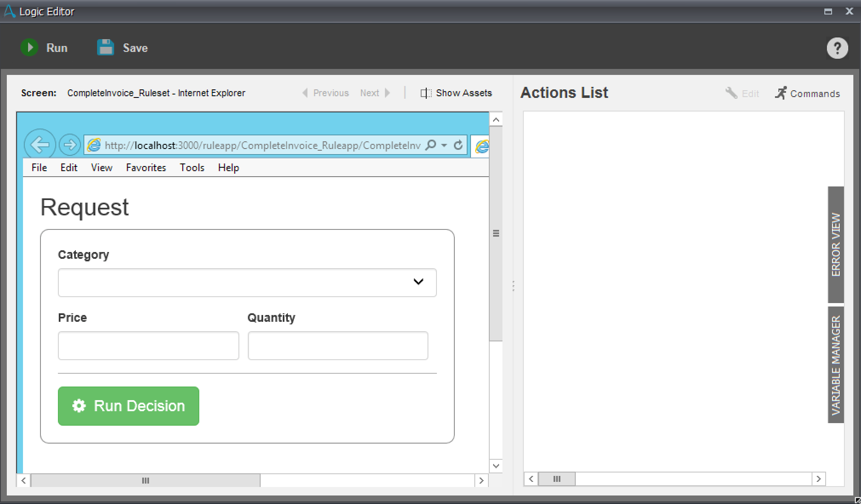Click the Show Assets icon
The height and width of the screenshot is (504, 861).
tap(425, 93)
